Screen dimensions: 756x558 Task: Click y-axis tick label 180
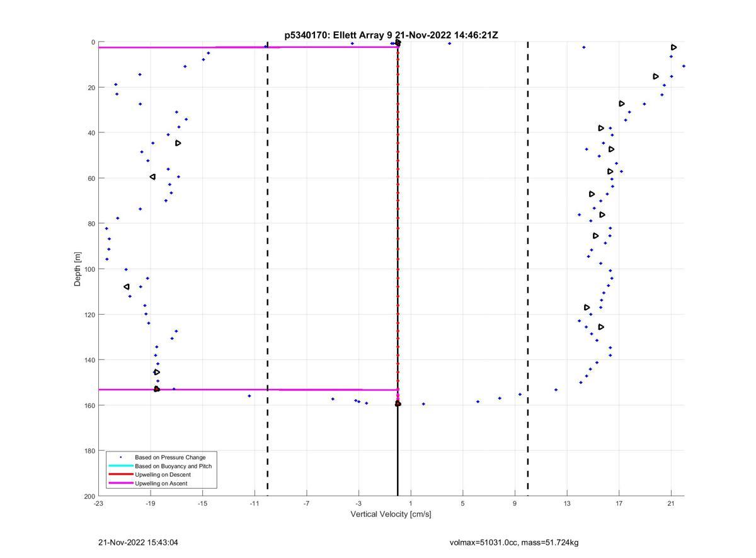click(x=89, y=451)
